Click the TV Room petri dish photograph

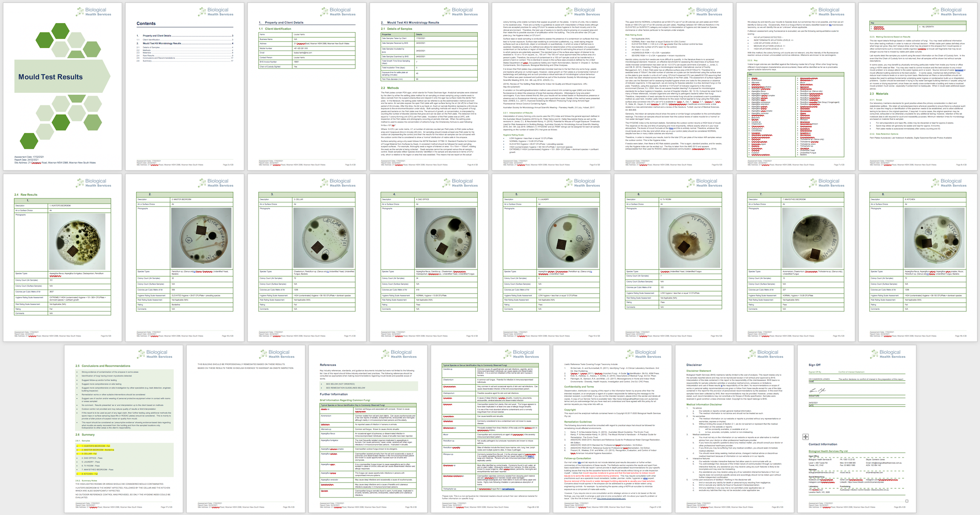[690, 238]
